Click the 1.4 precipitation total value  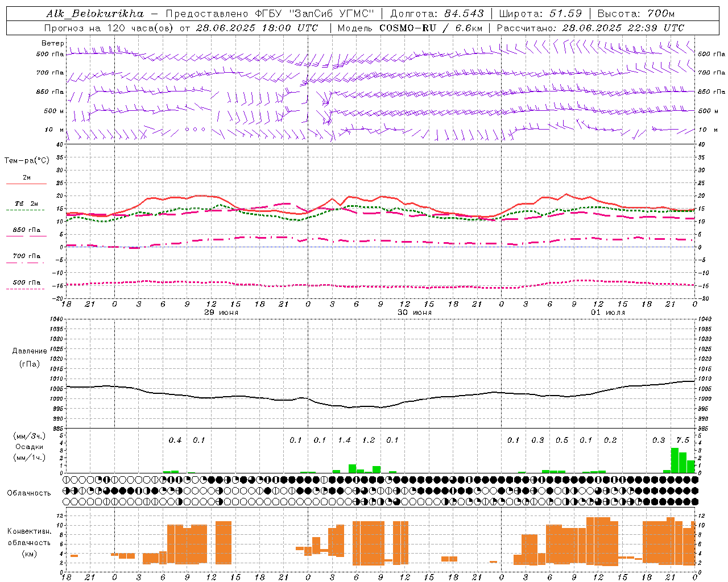point(344,440)
